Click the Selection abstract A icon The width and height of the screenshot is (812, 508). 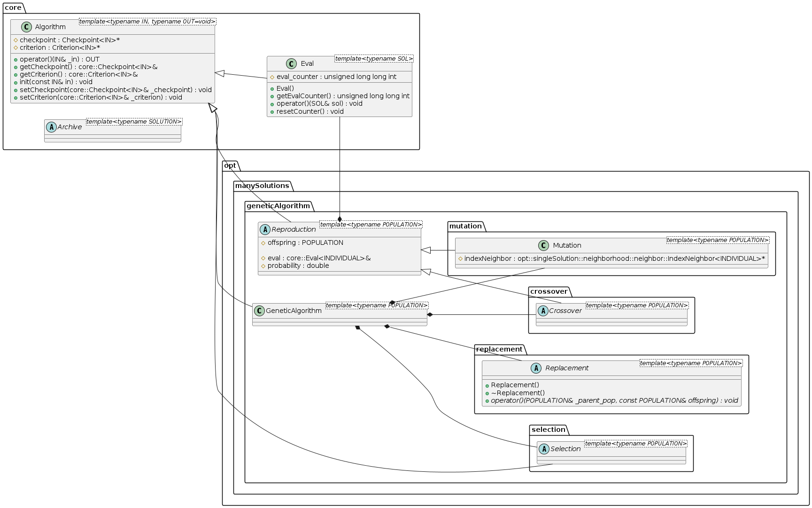[x=544, y=449]
